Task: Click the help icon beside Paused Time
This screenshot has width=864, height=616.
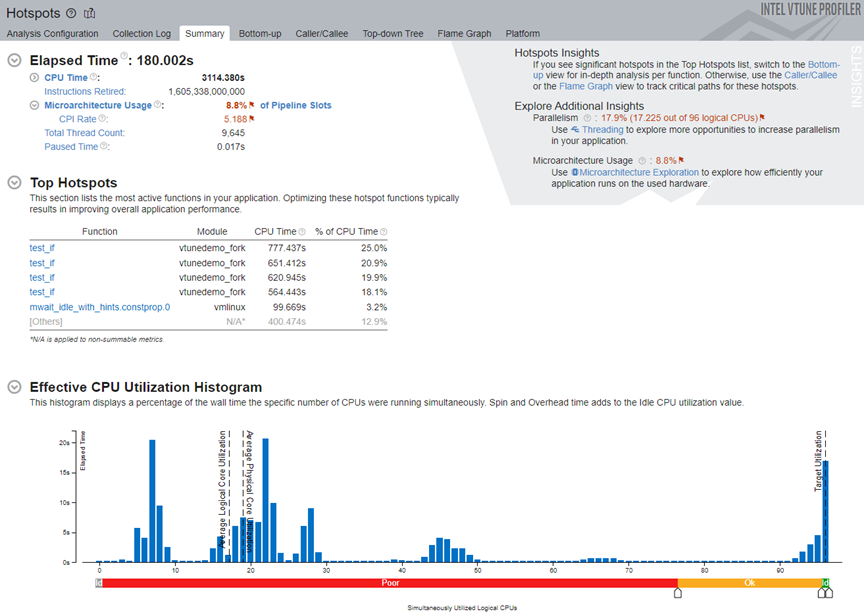Action: coord(105,147)
